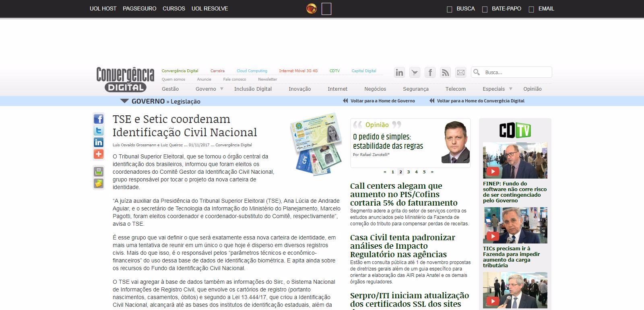The height and width of the screenshot is (310, 644).
Task: Click the orange plus more-sharing icon
Action: [99, 154]
